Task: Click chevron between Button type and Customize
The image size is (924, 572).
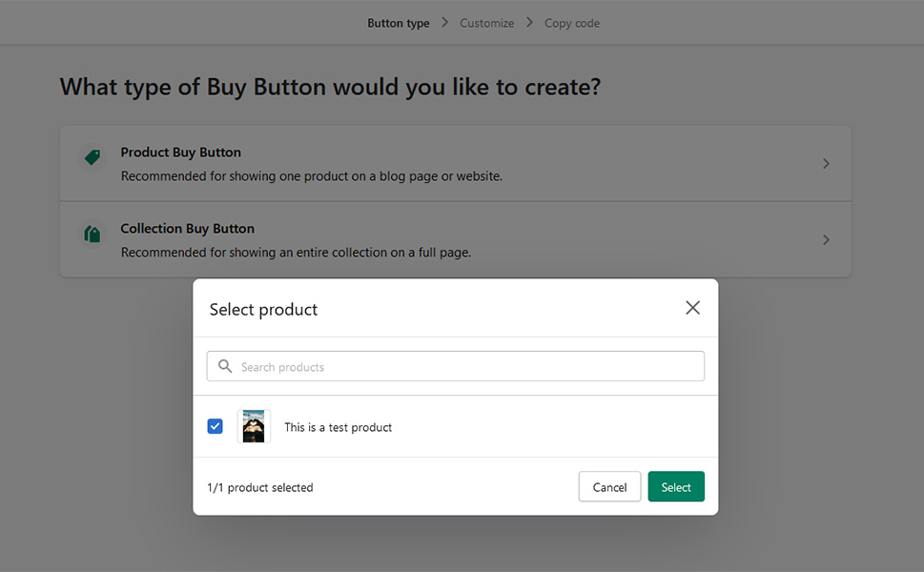Action: click(445, 22)
